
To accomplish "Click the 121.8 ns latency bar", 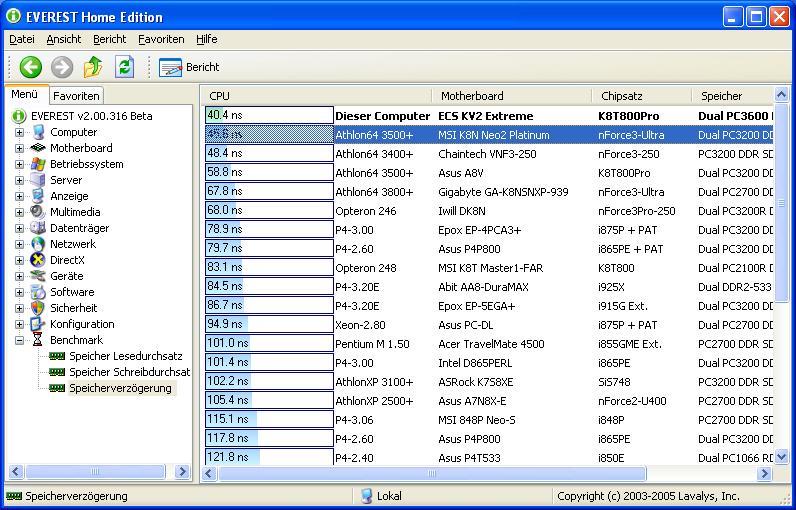I will pyautogui.click(x=269, y=457).
